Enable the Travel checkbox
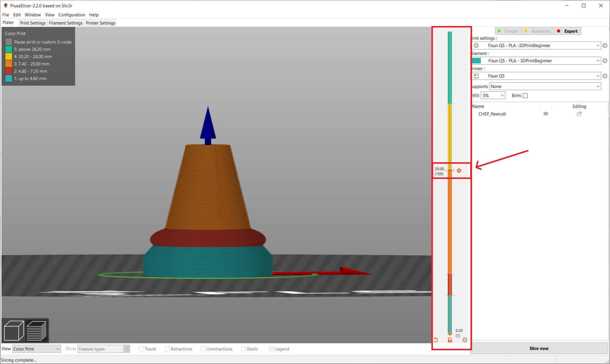 141,349
